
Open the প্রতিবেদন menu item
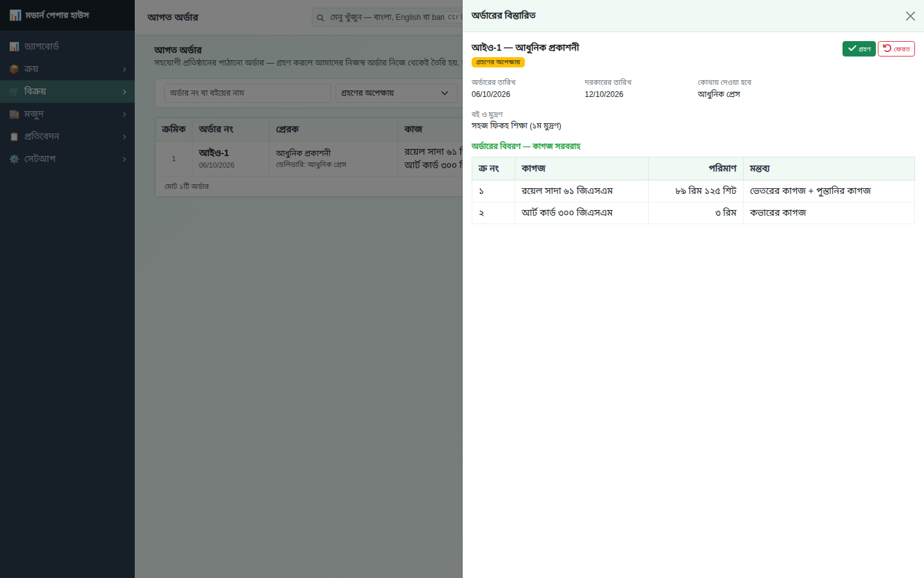pyautogui.click(x=67, y=136)
